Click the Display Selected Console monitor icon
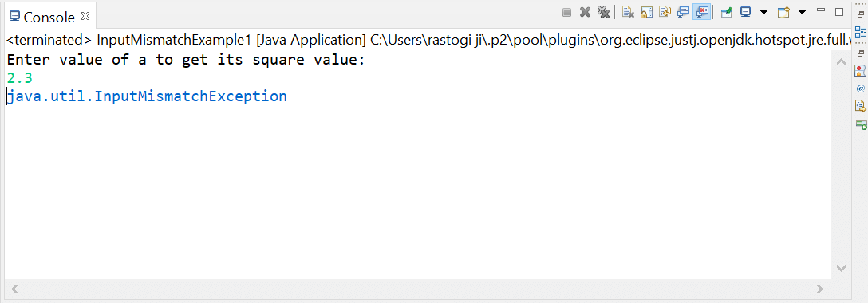Image resolution: width=868 pixels, height=303 pixels. (746, 12)
